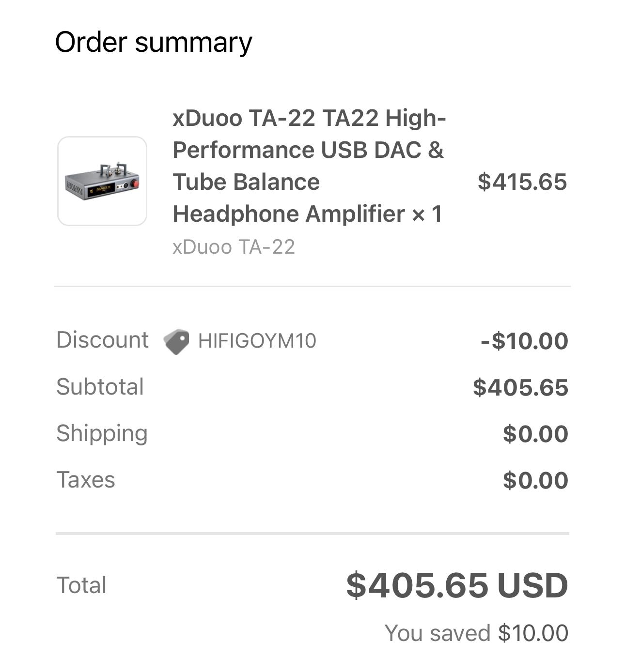Click the Subtotal label
Image resolution: width=625 pixels, height=672 pixels.
[100, 387]
